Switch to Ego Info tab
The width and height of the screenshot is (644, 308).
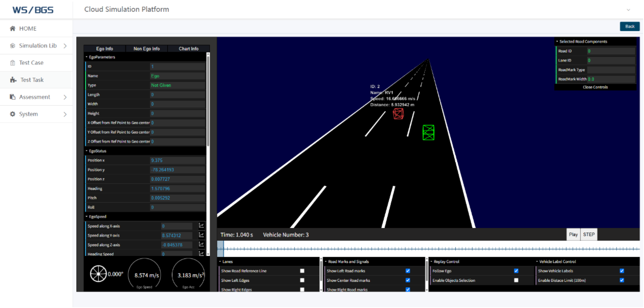(x=105, y=48)
